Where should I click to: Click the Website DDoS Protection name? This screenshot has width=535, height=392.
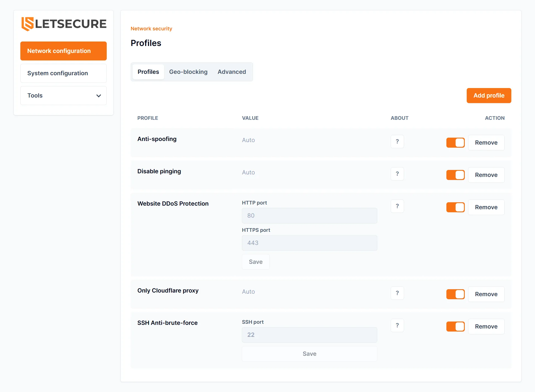[173, 204]
